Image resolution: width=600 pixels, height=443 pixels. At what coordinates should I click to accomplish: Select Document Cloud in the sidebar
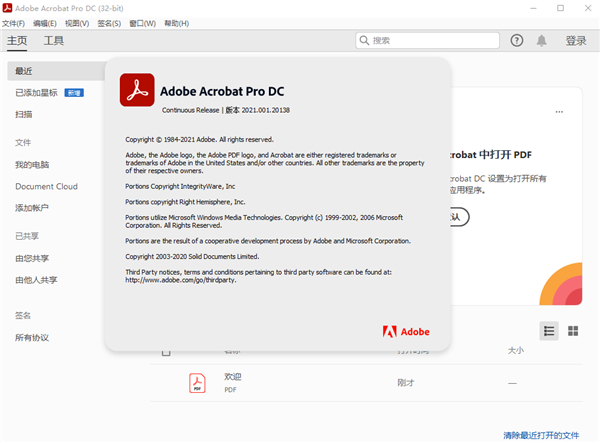point(46,186)
